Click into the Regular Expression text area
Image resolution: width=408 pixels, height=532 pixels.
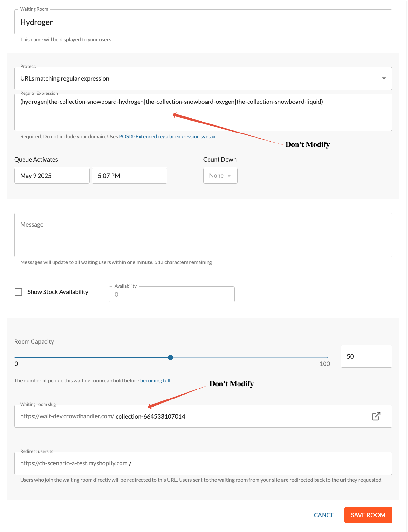pos(203,112)
